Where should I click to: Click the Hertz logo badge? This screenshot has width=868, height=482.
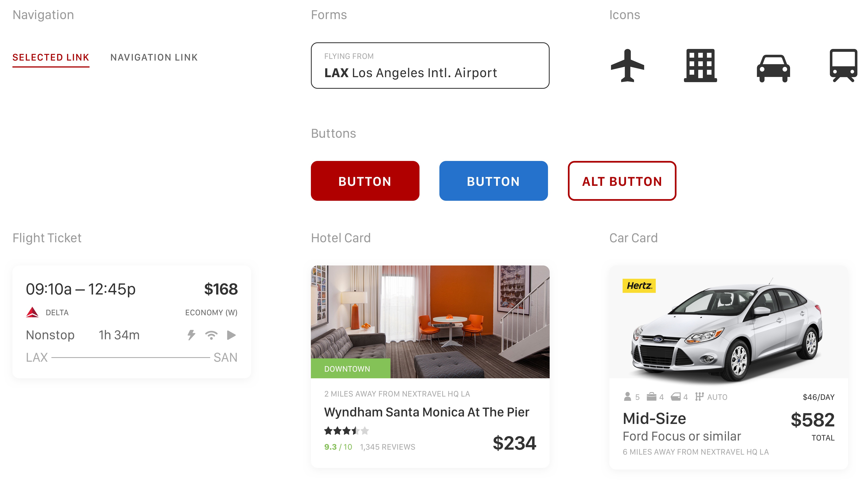[x=639, y=286]
